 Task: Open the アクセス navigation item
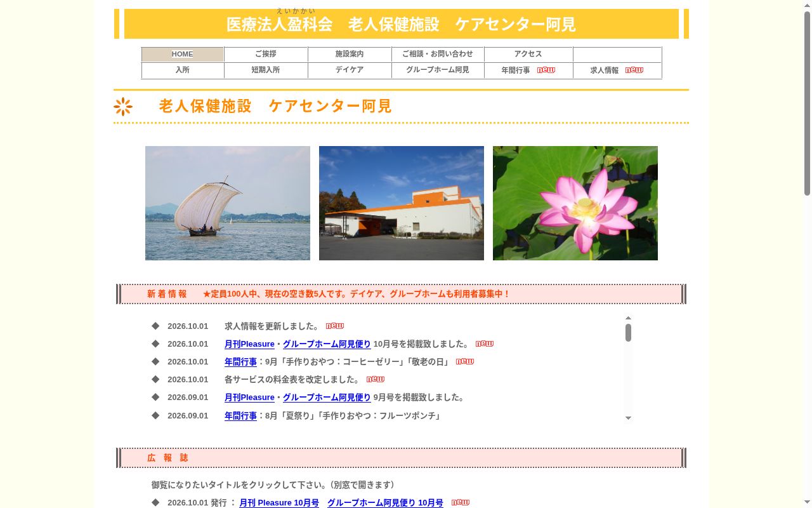pos(528,55)
